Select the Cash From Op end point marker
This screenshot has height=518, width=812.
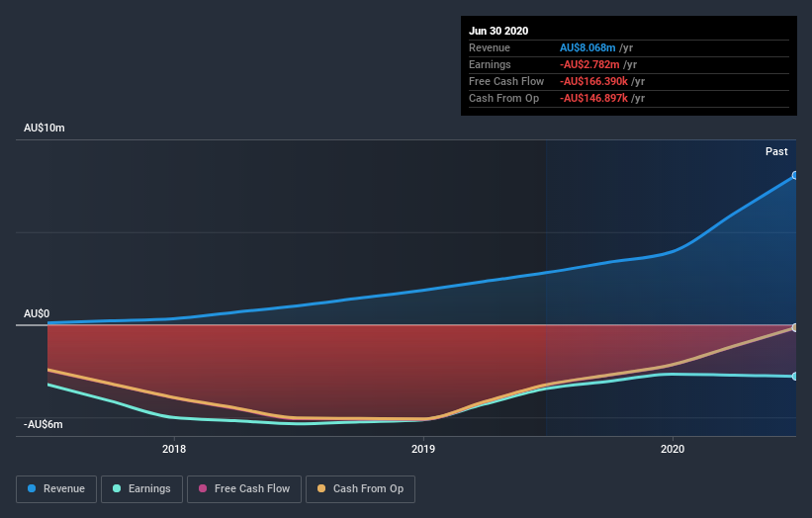coord(795,327)
